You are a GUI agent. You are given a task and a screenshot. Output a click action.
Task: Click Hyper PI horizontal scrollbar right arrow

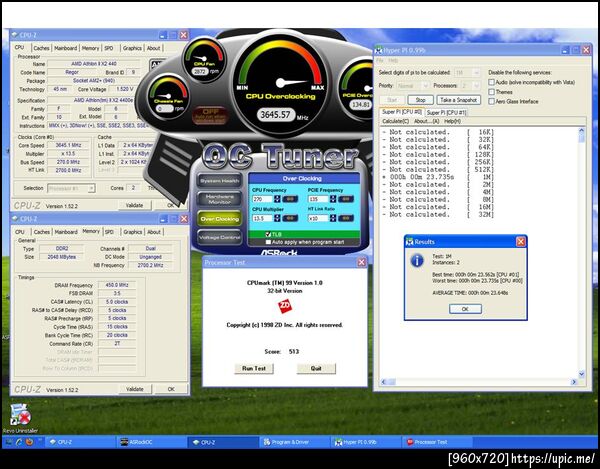click(574, 382)
